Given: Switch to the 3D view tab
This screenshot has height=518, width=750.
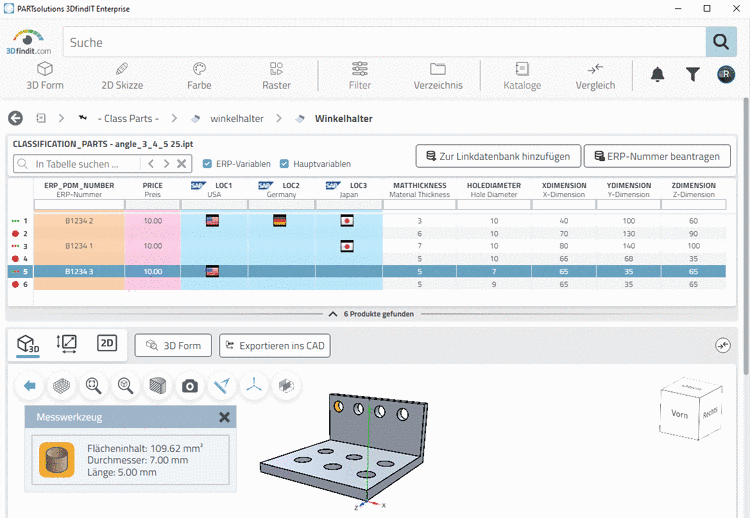Looking at the screenshot, I should coord(28,343).
